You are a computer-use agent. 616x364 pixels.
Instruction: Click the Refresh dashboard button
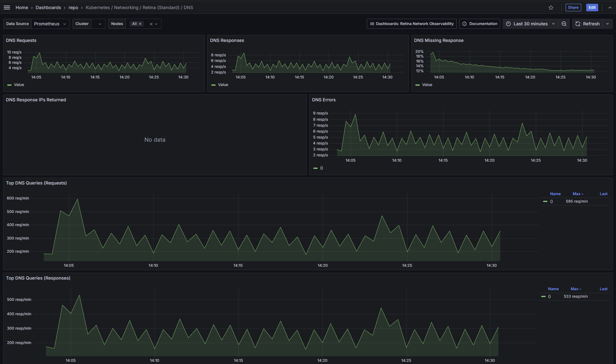587,24
